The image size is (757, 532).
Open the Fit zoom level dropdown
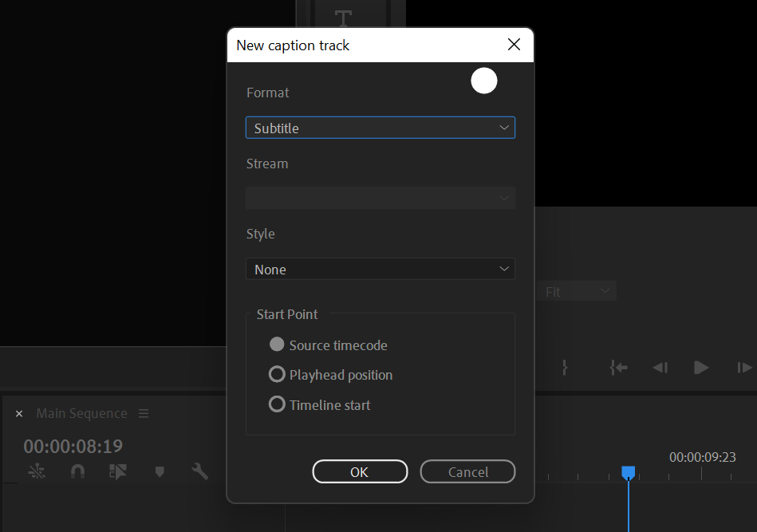(x=577, y=291)
